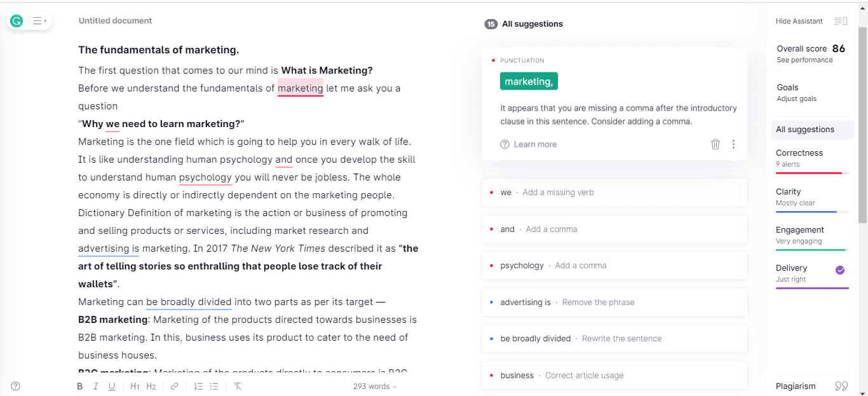Expand the hamburger menu next to Grammarly logo

(38, 20)
